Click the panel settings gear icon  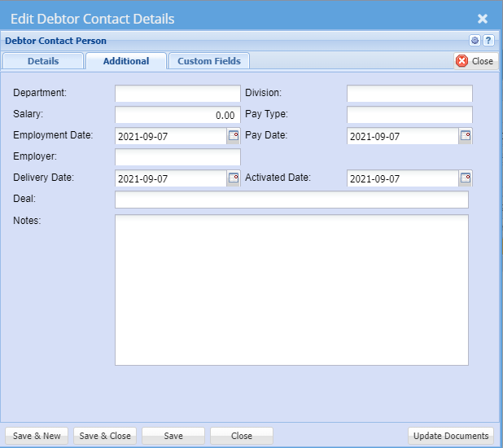(x=475, y=40)
